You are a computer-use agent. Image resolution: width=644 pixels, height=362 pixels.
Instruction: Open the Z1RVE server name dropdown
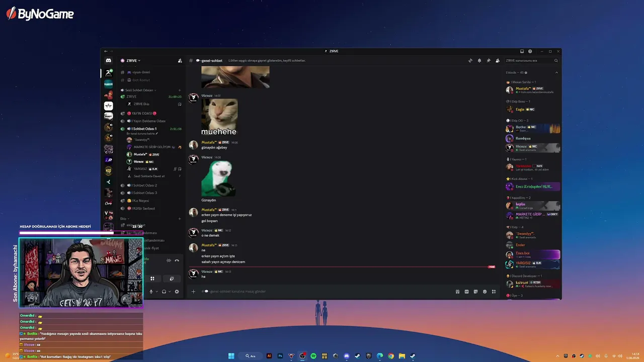133,60
